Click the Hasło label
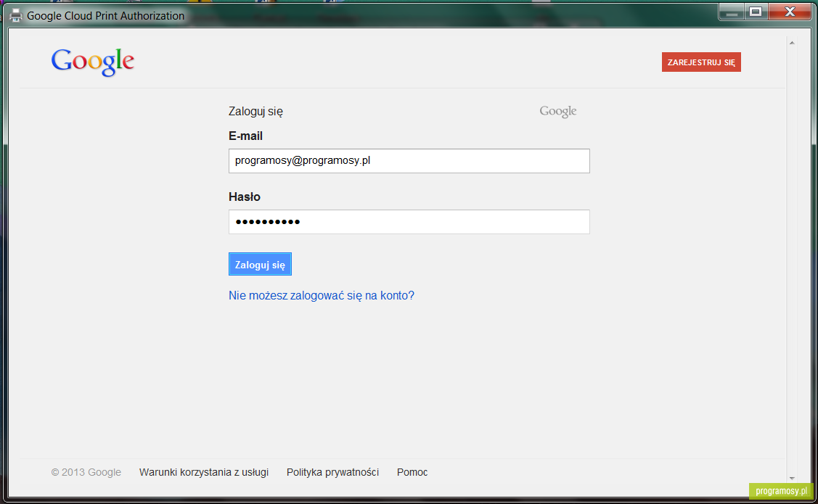This screenshot has height=504, width=818. tap(244, 197)
